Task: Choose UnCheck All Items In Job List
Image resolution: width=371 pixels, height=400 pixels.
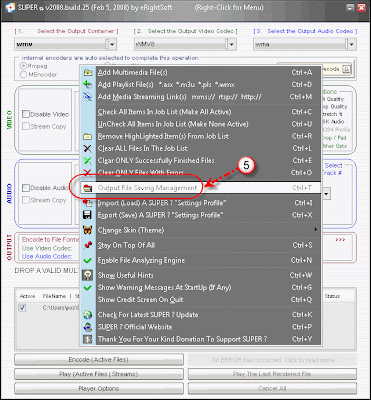Action: [201, 124]
